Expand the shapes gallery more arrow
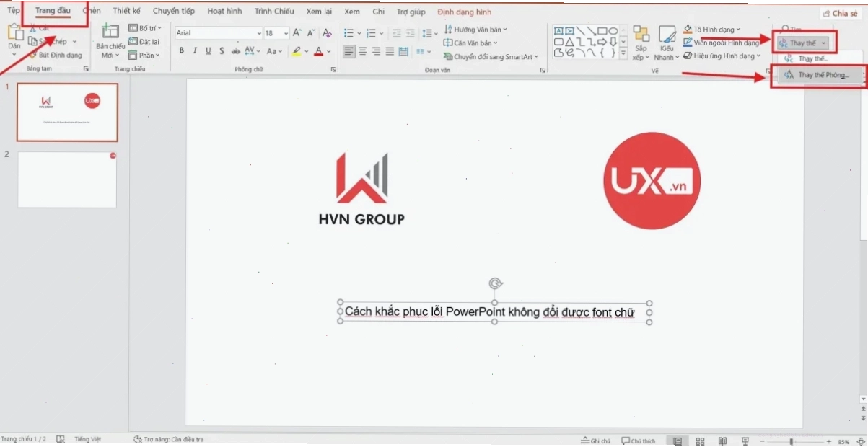Screen dimensions: 868x447 [623, 54]
